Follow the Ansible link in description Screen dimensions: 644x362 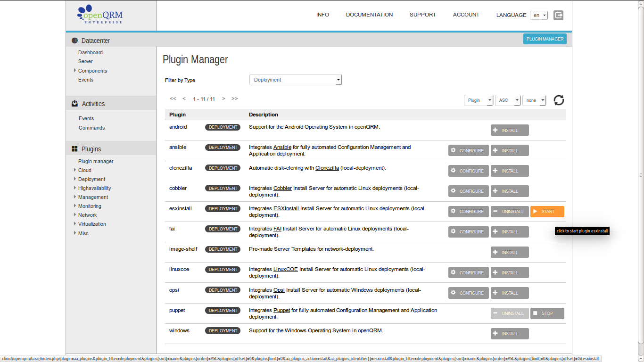click(282, 147)
